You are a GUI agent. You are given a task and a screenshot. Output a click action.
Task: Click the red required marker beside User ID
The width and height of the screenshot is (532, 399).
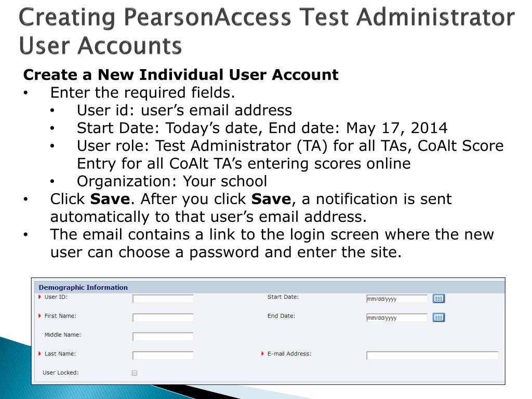tap(39, 297)
